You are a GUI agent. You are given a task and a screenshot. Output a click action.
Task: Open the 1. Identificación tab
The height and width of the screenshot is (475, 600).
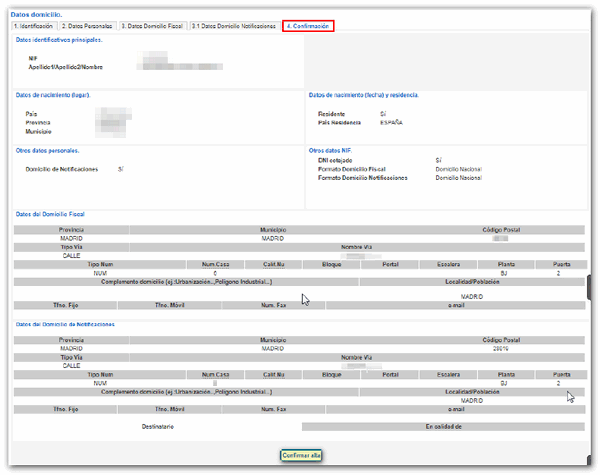[33, 26]
